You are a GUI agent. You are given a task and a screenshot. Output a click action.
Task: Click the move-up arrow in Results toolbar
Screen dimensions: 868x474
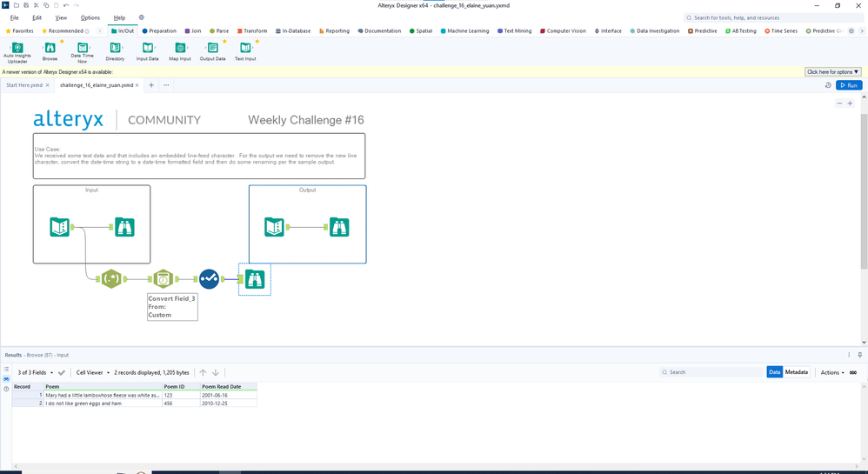point(204,372)
